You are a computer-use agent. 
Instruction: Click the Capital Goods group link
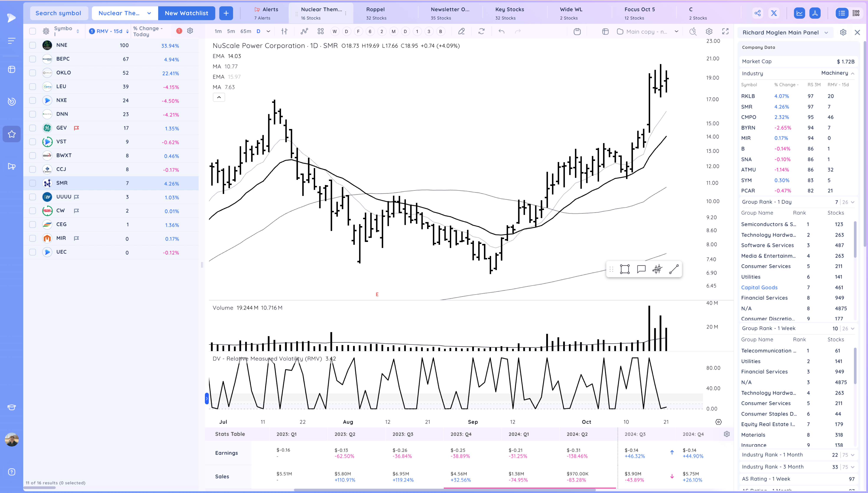click(759, 288)
